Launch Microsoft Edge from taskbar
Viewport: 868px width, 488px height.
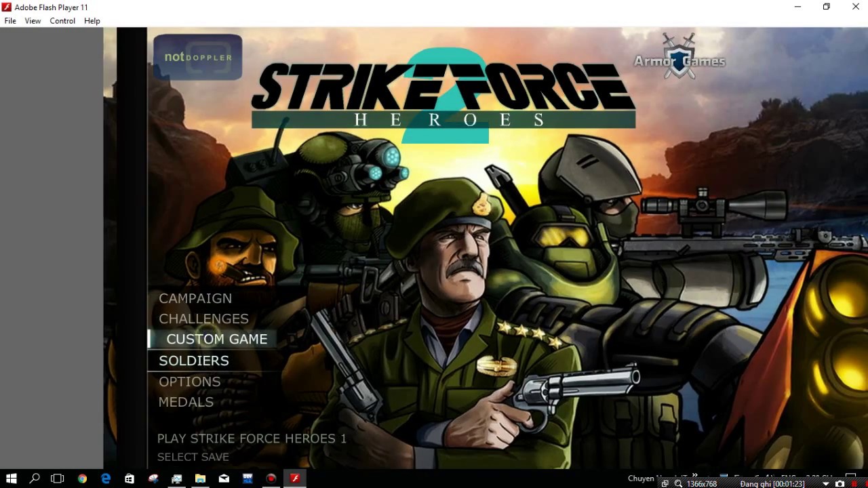click(x=106, y=479)
